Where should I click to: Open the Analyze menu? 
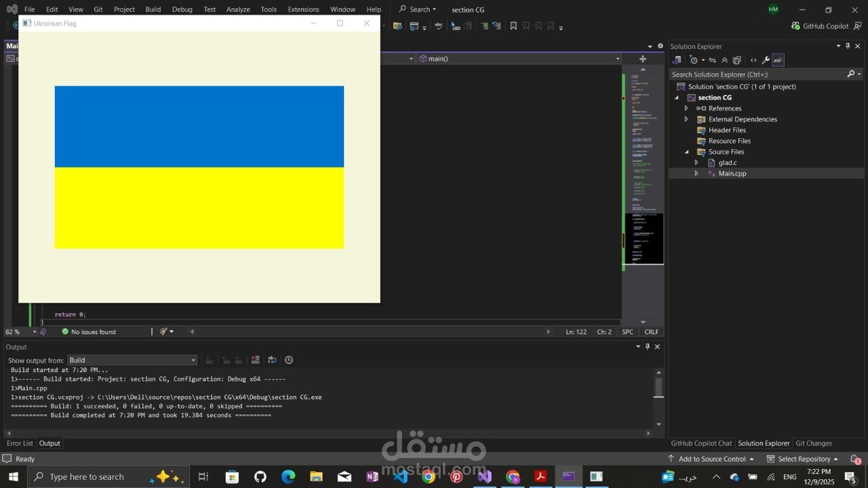point(238,9)
